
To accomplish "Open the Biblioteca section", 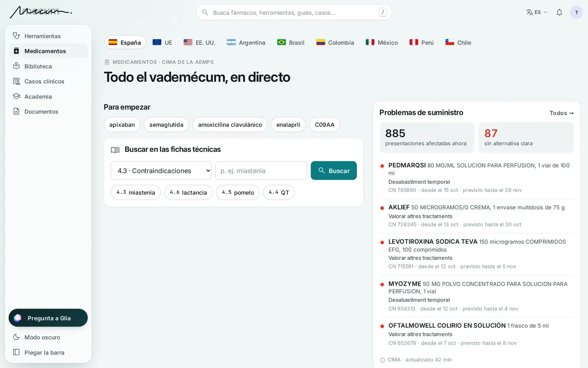I will pyautogui.click(x=48, y=66).
